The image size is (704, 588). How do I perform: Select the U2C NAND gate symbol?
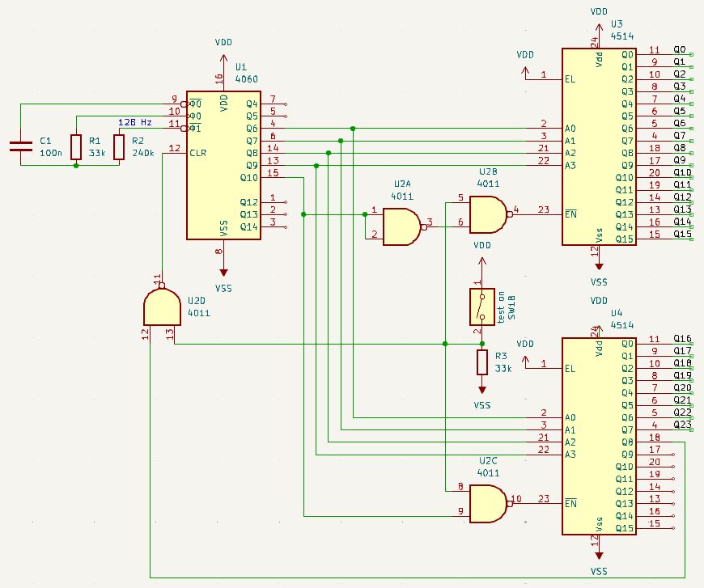coord(486,503)
